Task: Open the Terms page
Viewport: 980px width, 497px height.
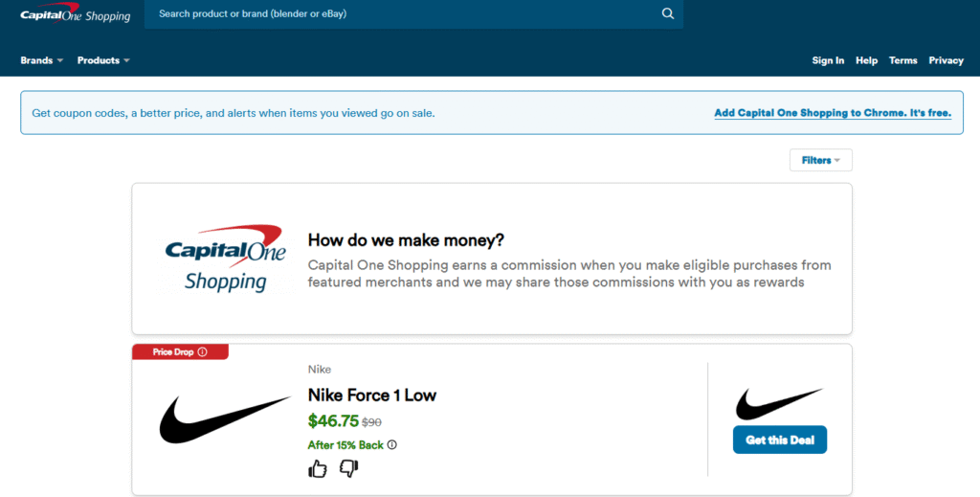Action: click(x=903, y=60)
